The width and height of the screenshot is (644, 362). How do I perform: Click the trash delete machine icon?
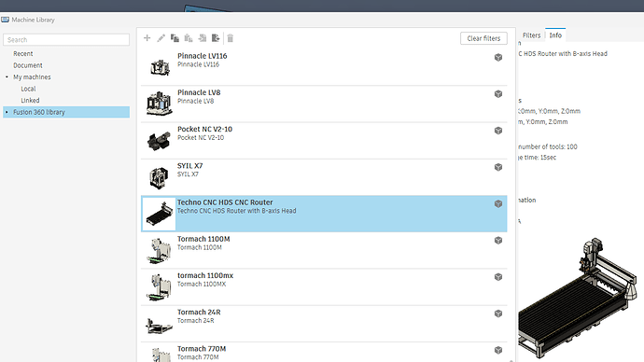click(x=231, y=38)
